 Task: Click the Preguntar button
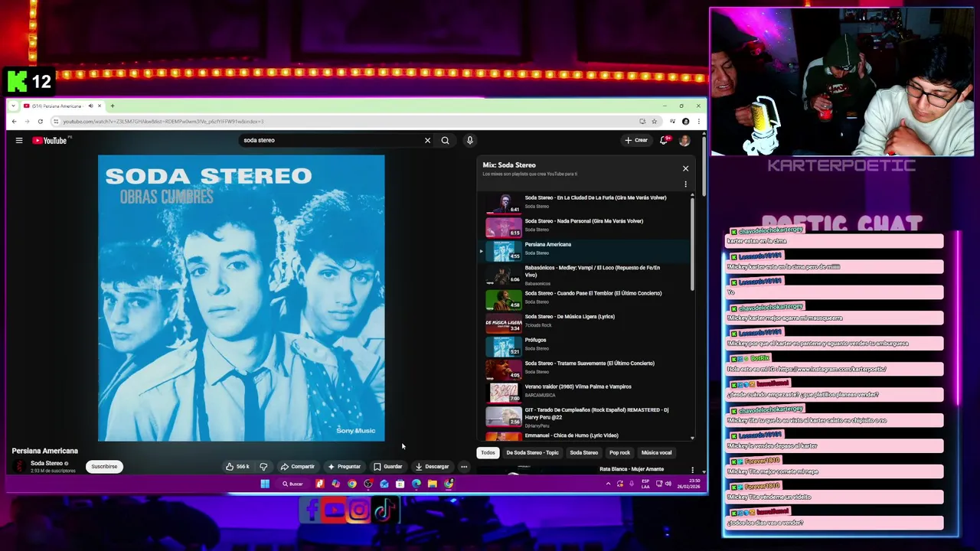[344, 466]
